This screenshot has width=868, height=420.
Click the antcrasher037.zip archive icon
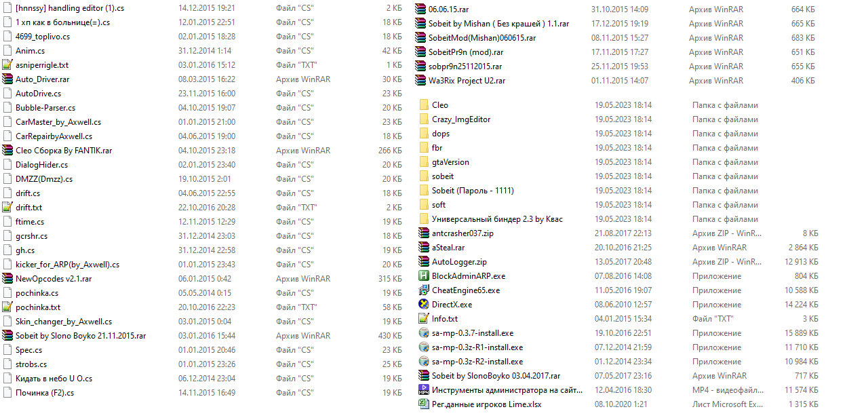[424, 233]
